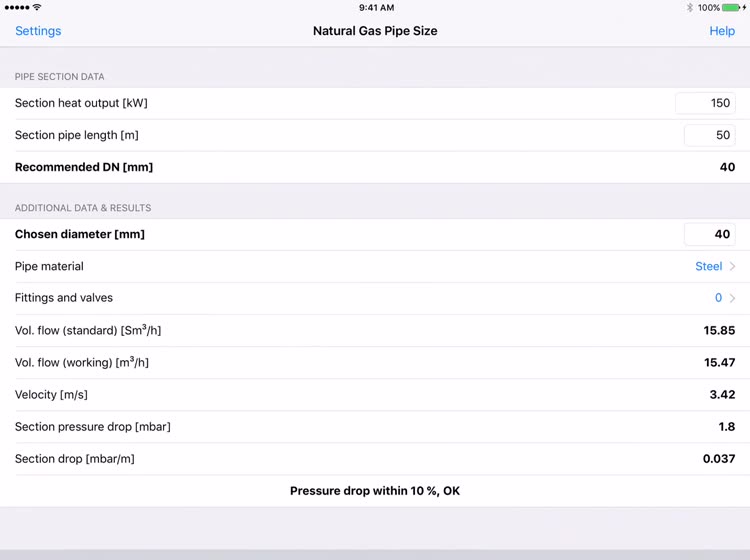Tap the Pressure drop within 10 % message
The height and width of the screenshot is (560, 750).
point(375,491)
